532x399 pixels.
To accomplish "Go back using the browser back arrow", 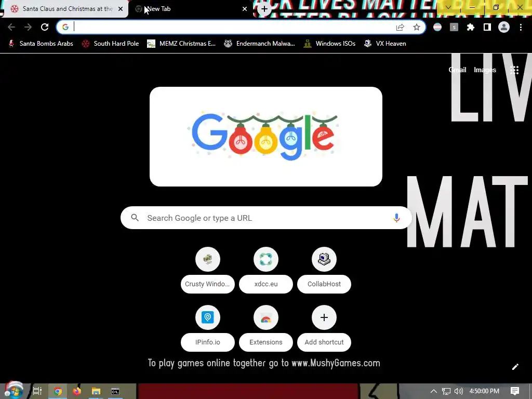I will click(11, 27).
